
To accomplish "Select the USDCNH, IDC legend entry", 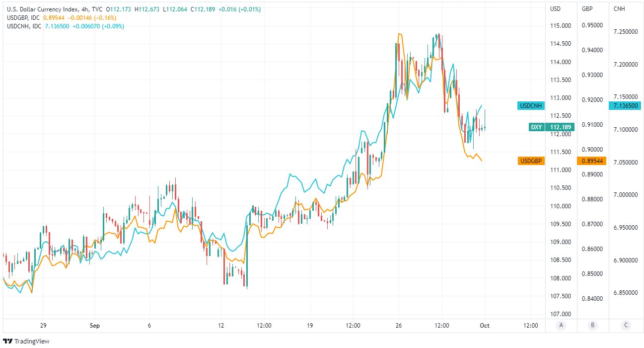I will coord(24,26).
